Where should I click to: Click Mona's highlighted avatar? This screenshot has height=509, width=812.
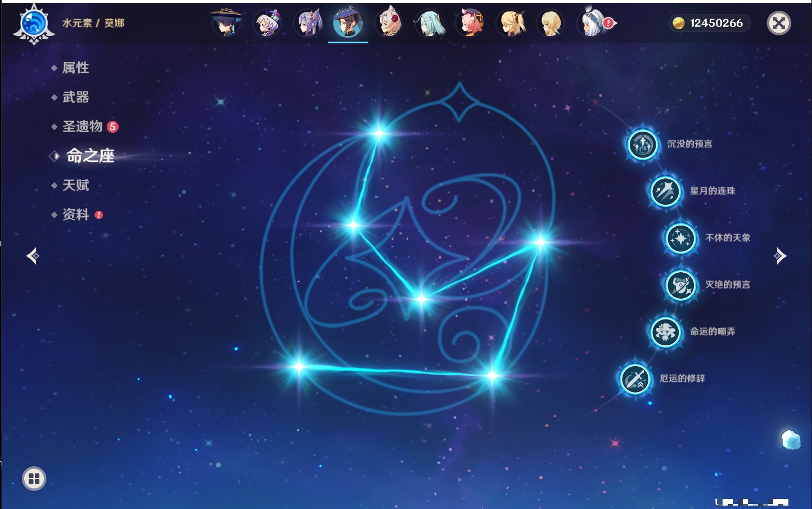(348, 23)
